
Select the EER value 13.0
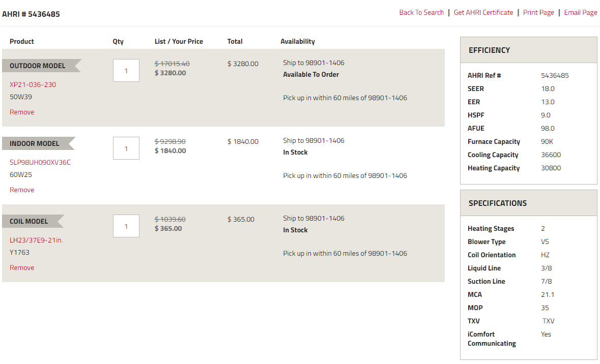click(x=548, y=102)
